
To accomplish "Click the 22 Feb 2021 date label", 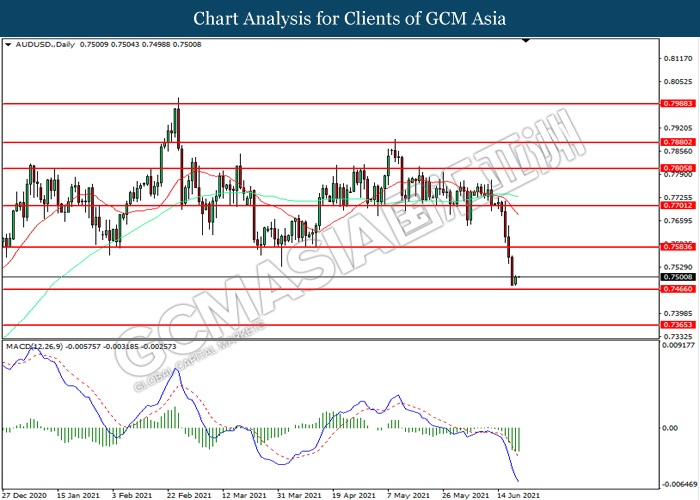I will pyautogui.click(x=189, y=496).
